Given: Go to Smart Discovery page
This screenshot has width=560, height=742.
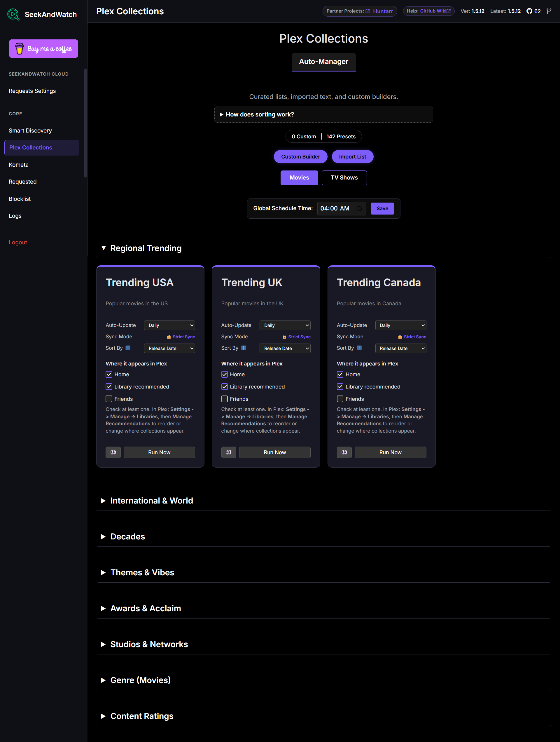Looking at the screenshot, I should (42, 130).
